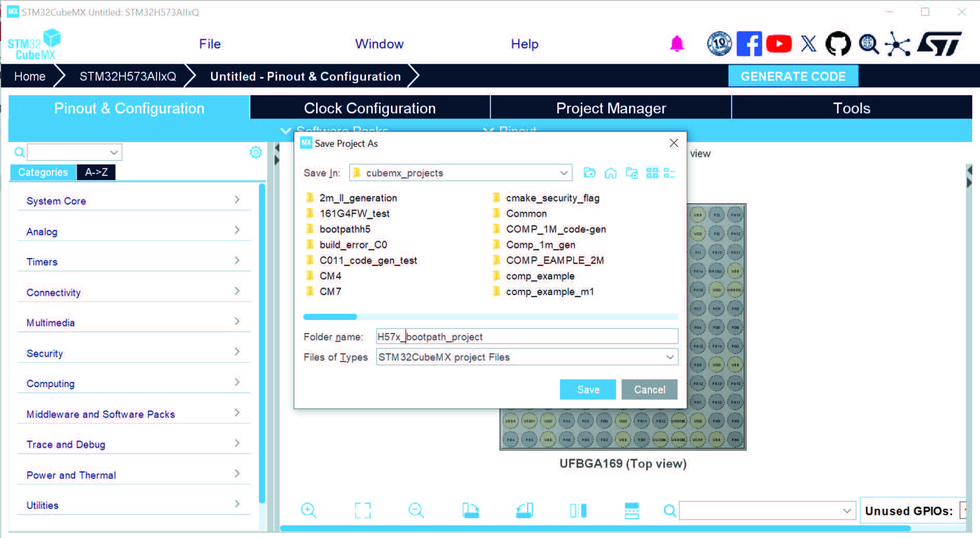The width and height of the screenshot is (980, 538).
Task: Expand the Analog category
Action: coord(134,232)
